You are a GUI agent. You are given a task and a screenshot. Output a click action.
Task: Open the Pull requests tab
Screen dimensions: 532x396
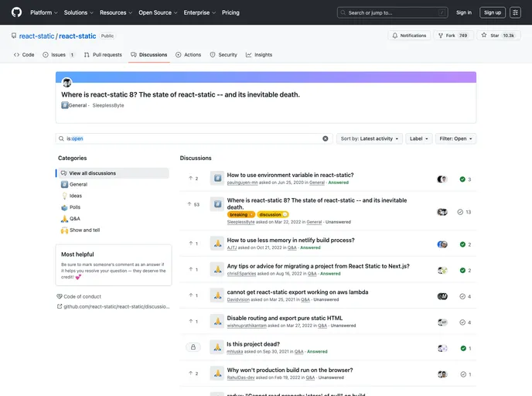pyautogui.click(x=103, y=55)
